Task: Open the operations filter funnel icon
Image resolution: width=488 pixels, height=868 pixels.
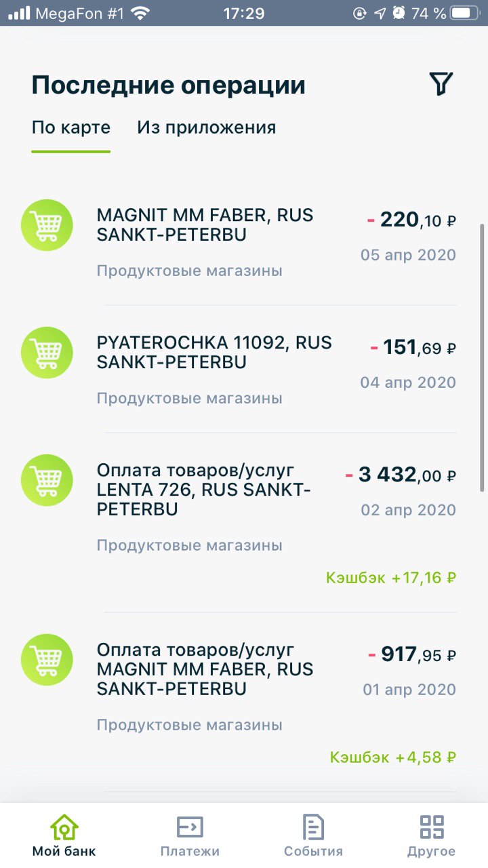Action: [441, 83]
